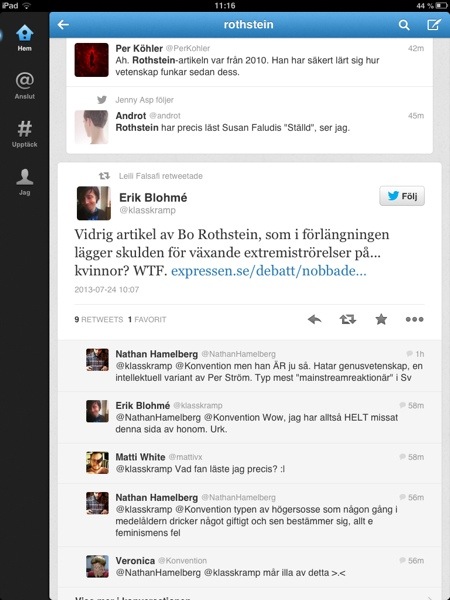Viewport: 450px width, 600px height.
Task: Compose a new tweet
Action: [x=434, y=25]
